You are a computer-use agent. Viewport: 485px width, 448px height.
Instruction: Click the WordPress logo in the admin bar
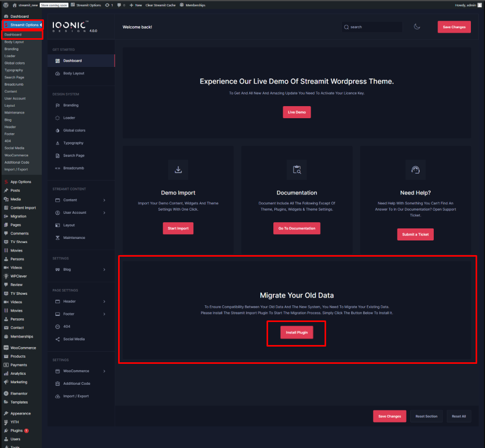[x=6, y=5]
